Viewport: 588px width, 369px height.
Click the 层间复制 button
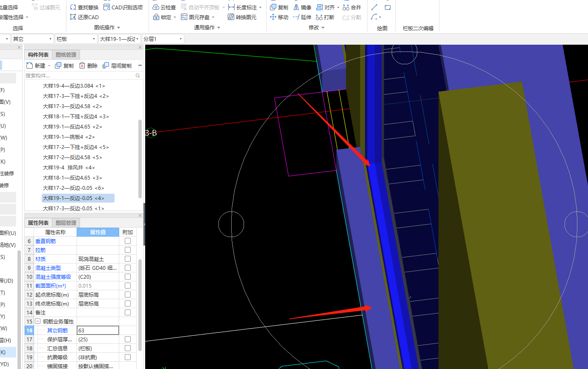click(x=117, y=66)
